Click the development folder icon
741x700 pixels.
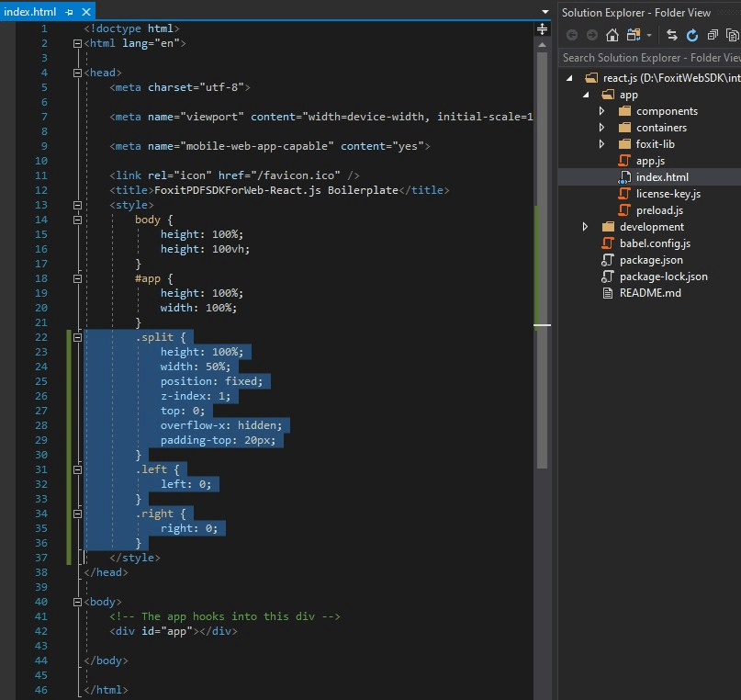[x=608, y=227]
